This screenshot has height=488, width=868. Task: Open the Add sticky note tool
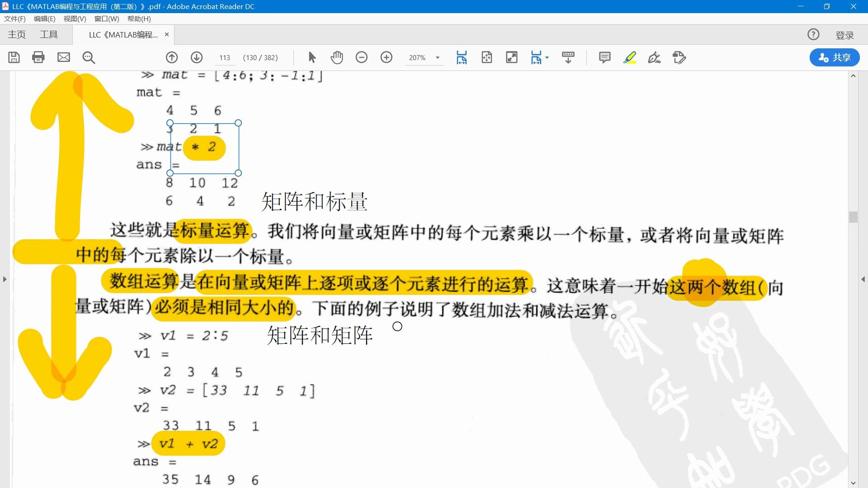(x=604, y=57)
